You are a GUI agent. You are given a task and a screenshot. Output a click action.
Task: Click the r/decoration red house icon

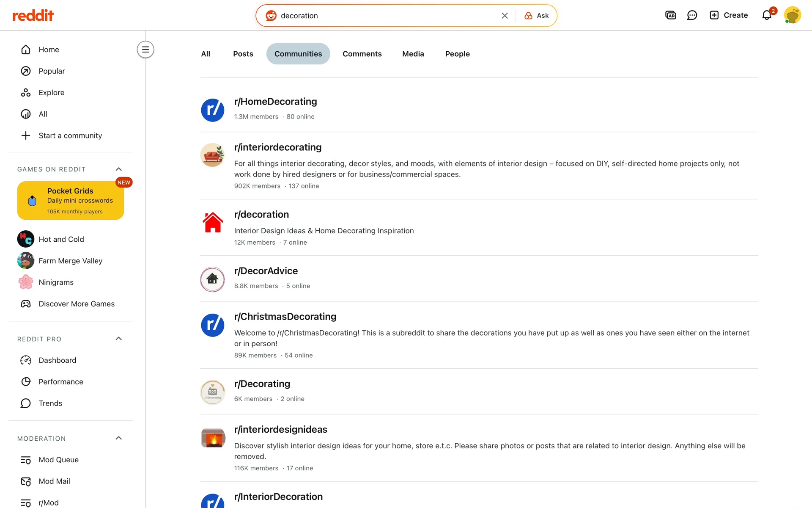(x=212, y=223)
